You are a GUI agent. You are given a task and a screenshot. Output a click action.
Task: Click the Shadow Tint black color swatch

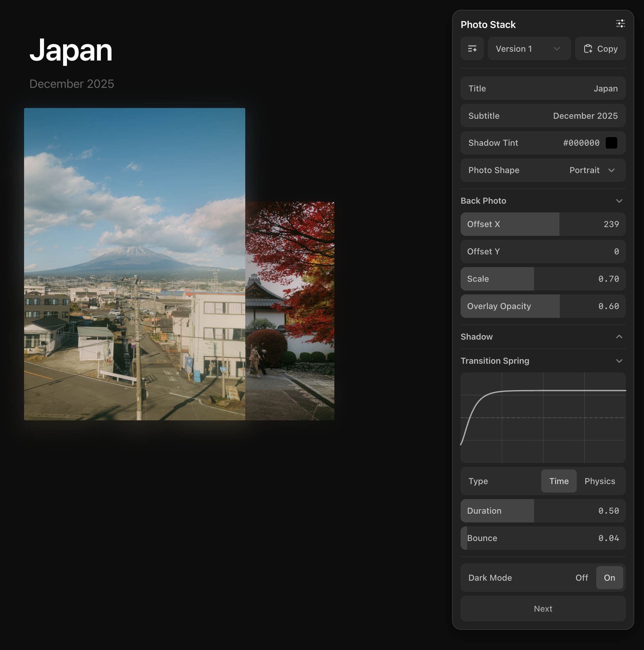(x=611, y=143)
